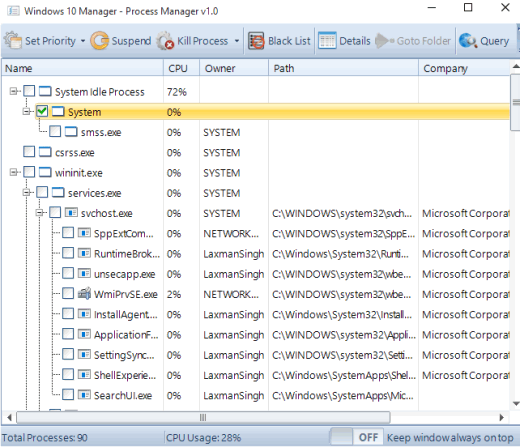Click the scroll right arrow

pyautogui.click(x=501, y=417)
